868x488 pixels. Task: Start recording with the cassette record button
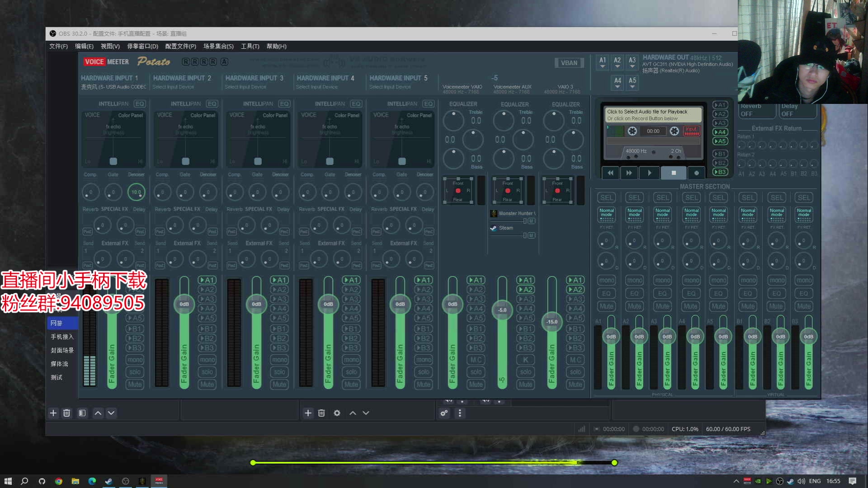coord(696,173)
